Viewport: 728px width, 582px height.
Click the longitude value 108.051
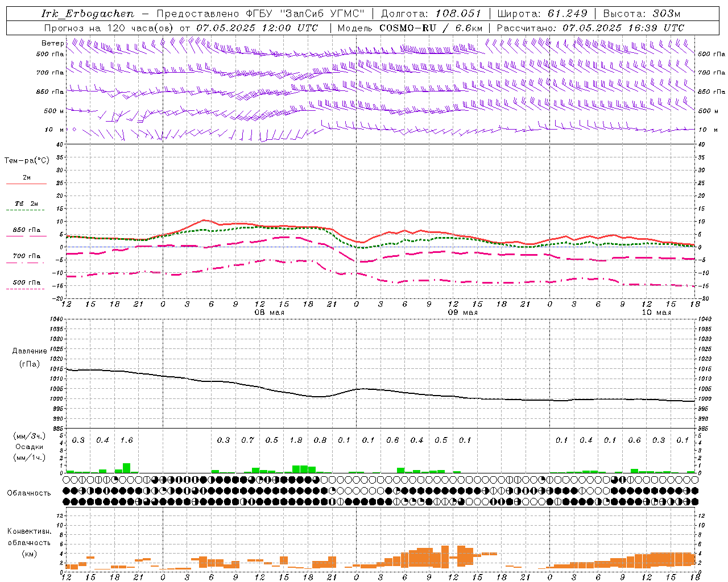(x=458, y=14)
